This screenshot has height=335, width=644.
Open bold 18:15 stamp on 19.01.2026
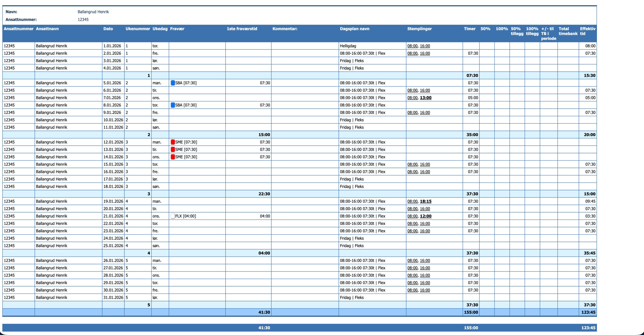[x=425, y=201]
